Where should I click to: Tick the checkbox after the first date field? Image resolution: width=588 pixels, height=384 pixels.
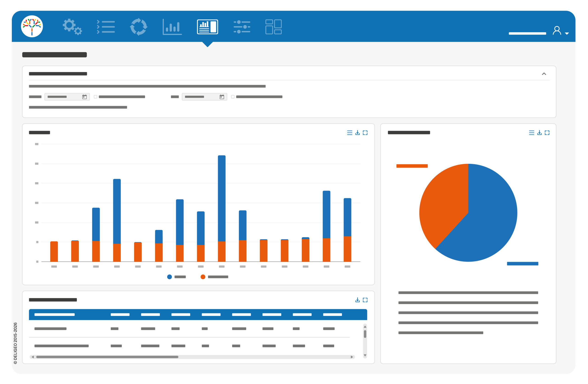pos(95,97)
